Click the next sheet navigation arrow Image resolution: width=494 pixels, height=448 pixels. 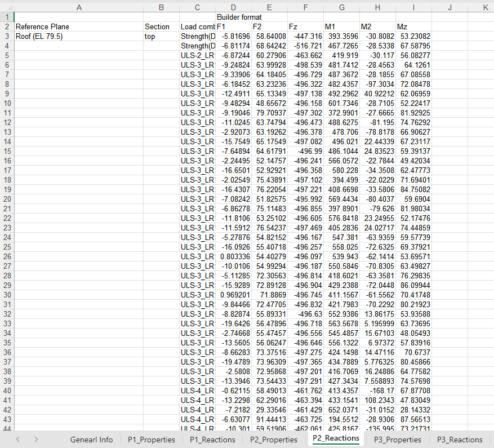click(36, 440)
